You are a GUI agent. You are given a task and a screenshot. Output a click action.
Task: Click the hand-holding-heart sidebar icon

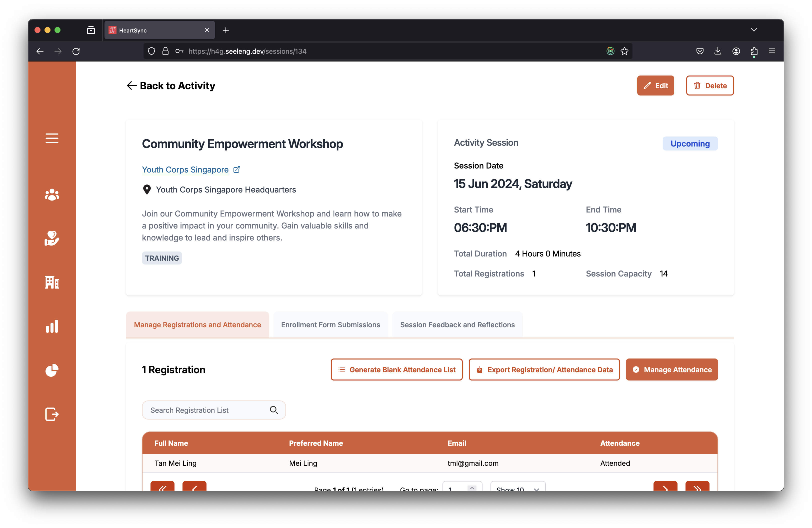point(52,238)
